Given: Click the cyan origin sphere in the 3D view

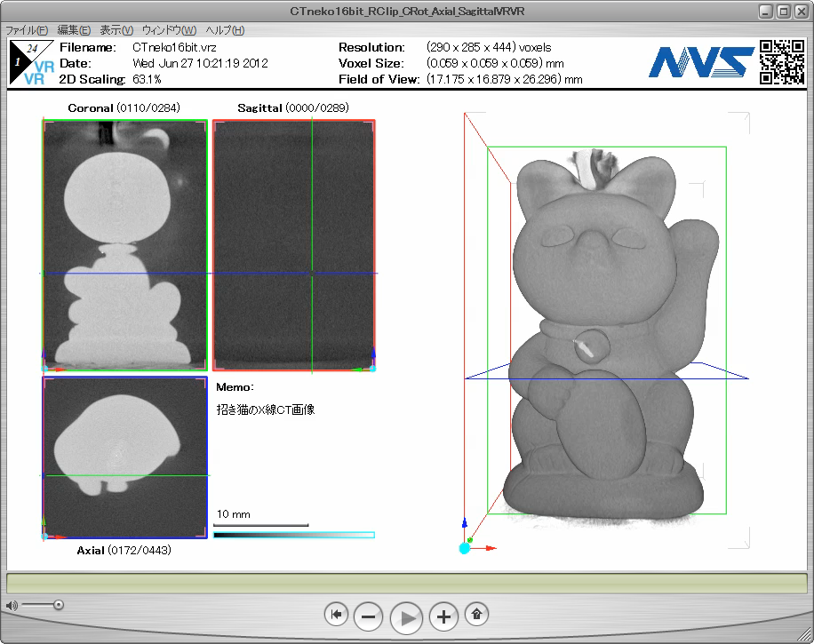Looking at the screenshot, I should [465, 548].
